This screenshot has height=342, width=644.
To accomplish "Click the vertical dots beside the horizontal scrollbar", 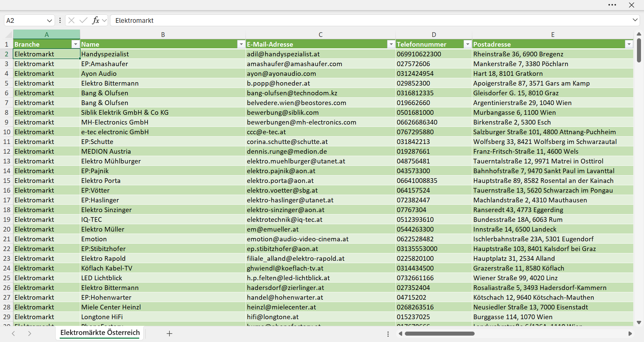I will (x=388, y=334).
